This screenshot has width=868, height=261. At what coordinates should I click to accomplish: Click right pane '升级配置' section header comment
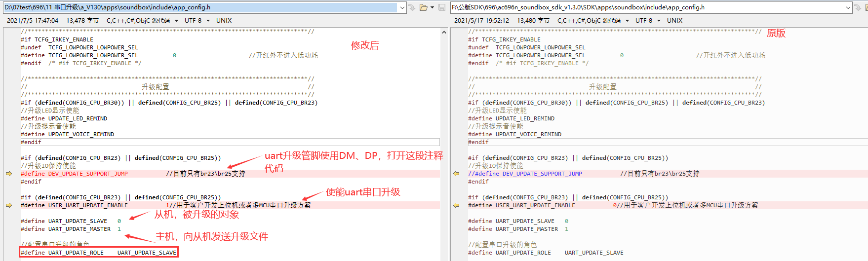(602, 87)
